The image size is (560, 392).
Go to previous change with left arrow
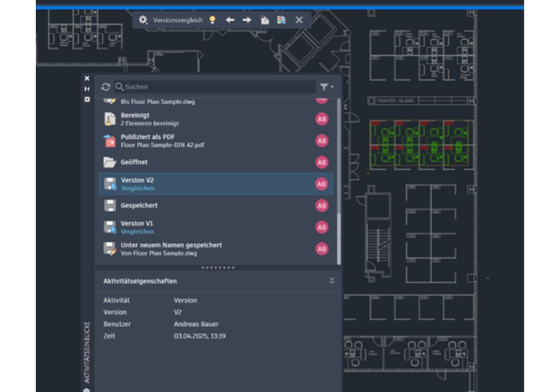point(230,20)
